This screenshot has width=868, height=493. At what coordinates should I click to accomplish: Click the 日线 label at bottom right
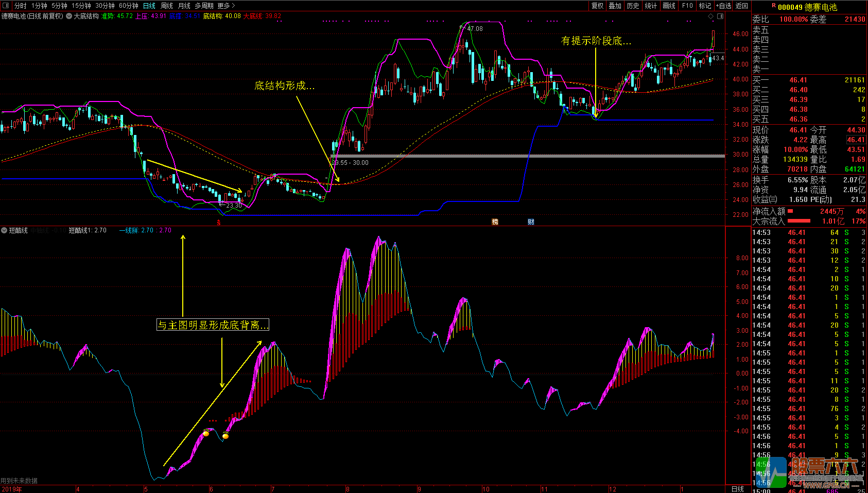click(x=738, y=489)
